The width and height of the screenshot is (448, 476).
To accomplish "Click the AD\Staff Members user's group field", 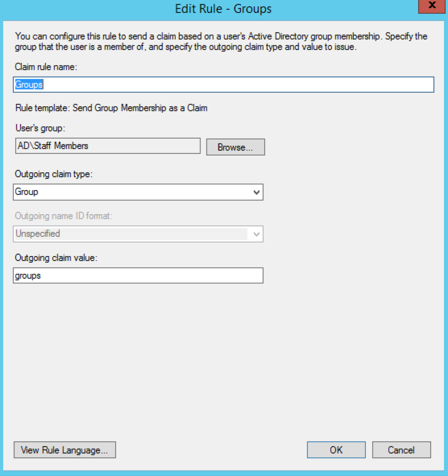I will coord(107,146).
